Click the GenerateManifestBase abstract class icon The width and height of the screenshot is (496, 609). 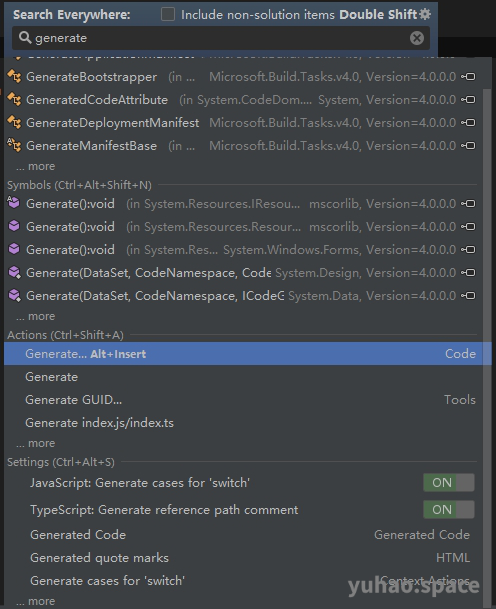click(x=14, y=145)
